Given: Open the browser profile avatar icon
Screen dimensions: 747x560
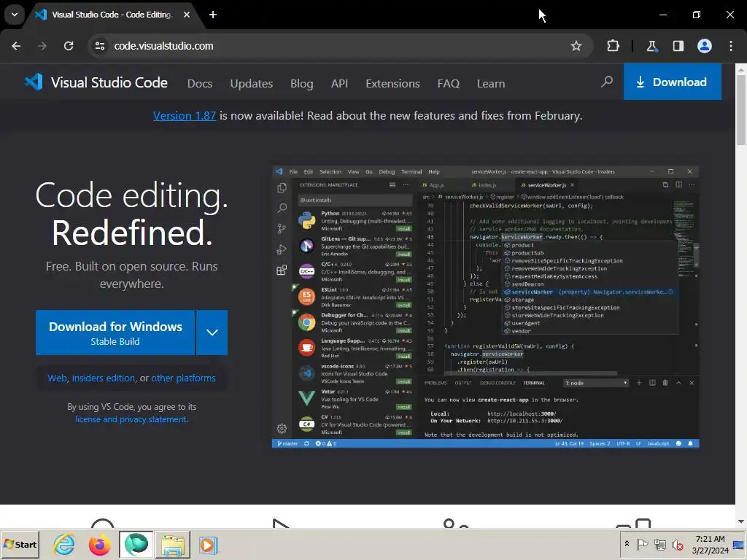Looking at the screenshot, I should pyautogui.click(x=705, y=46).
